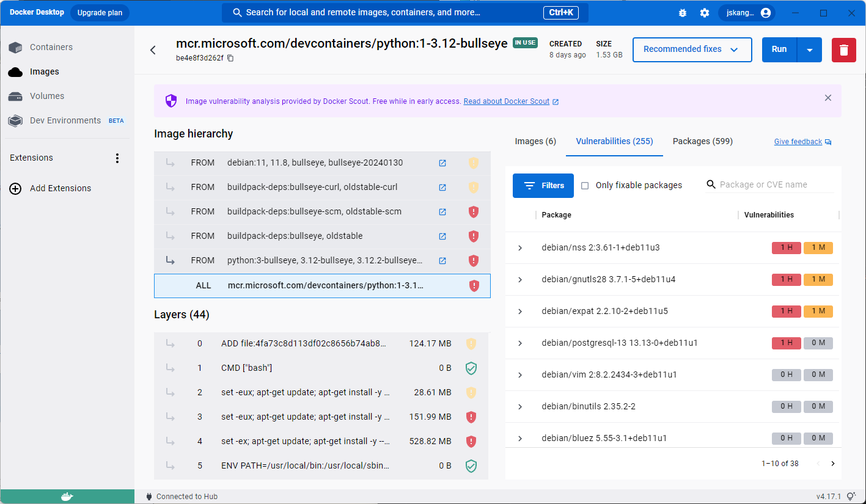Delete the image with trash button
This screenshot has height=504, width=866.
[844, 49]
